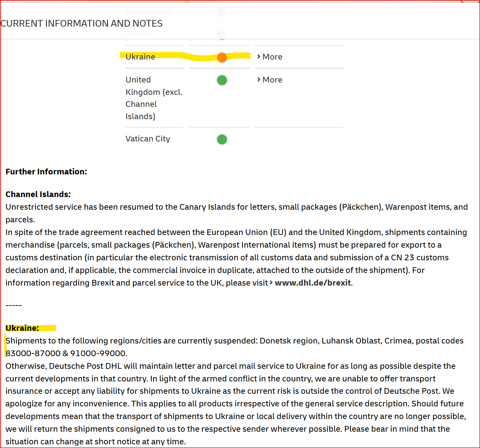Select the United Kingdom country name
Screen dimensions: 480x448
pyautogui.click(x=154, y=98)
